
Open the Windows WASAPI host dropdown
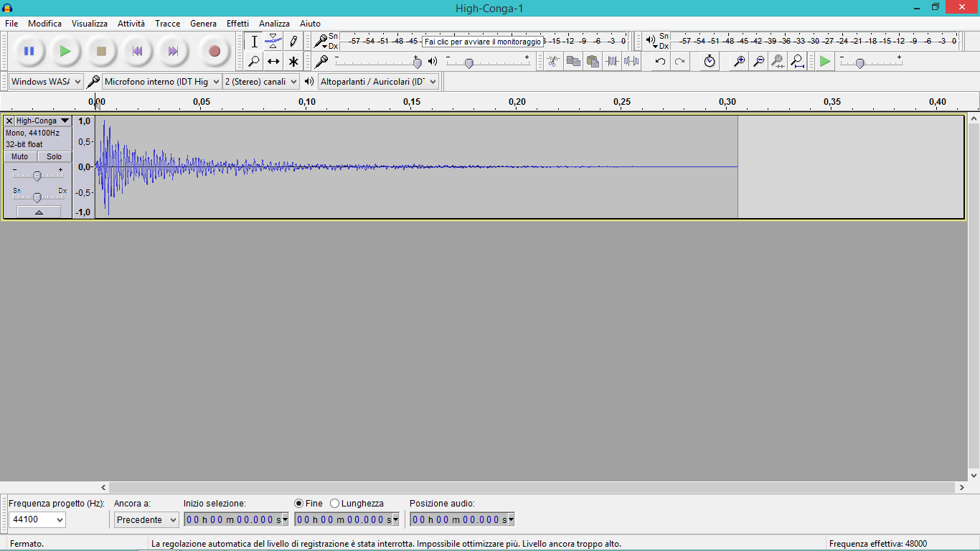click(x=46, y=82)
